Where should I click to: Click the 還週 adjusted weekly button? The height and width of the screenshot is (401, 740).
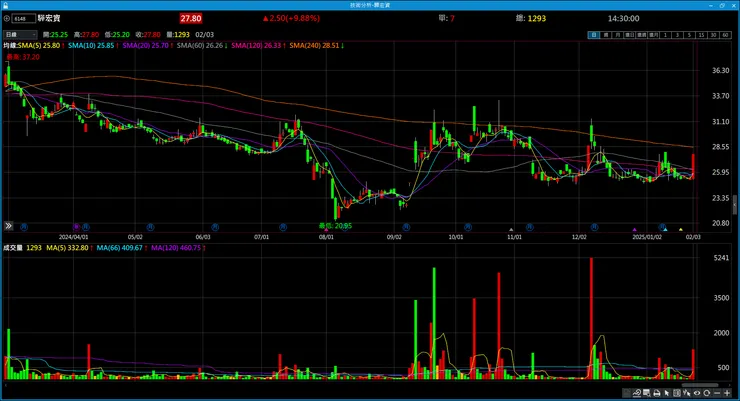click(x=641, y=35)
